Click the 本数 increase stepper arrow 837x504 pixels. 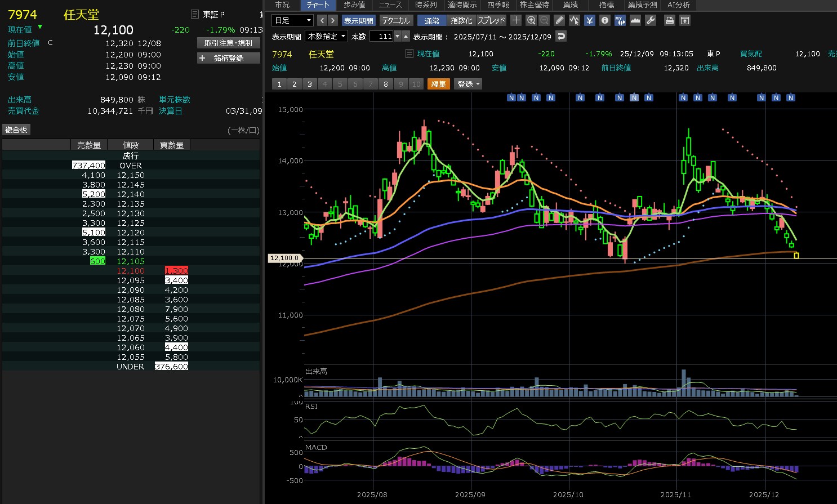[x=406, y=36]
